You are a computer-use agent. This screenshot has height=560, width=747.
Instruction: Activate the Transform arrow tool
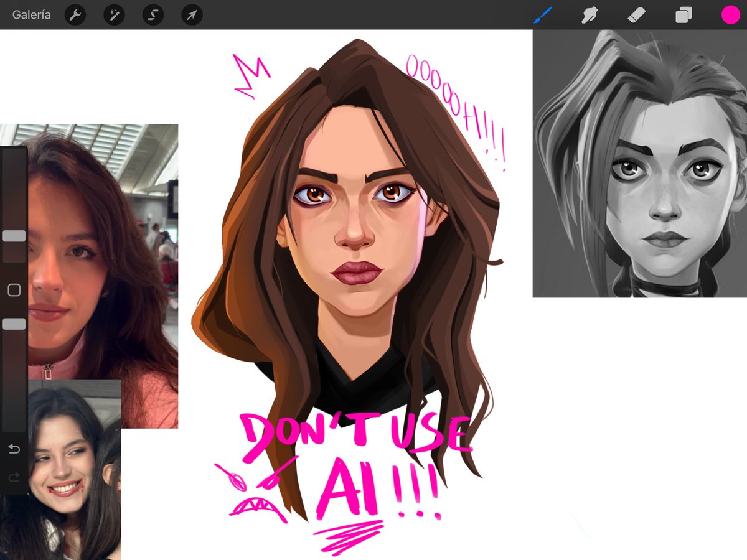(x=192, y=15)
